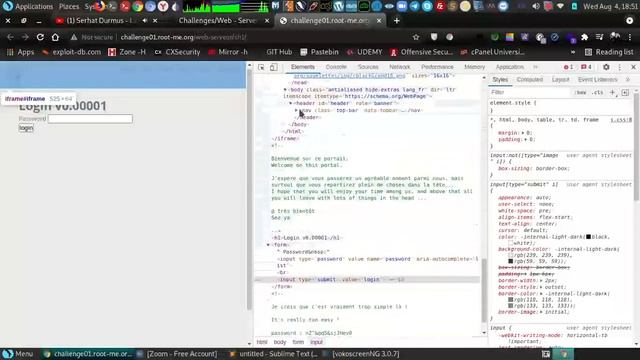Open the DevTools issues counter badge

tap(586, 67)
